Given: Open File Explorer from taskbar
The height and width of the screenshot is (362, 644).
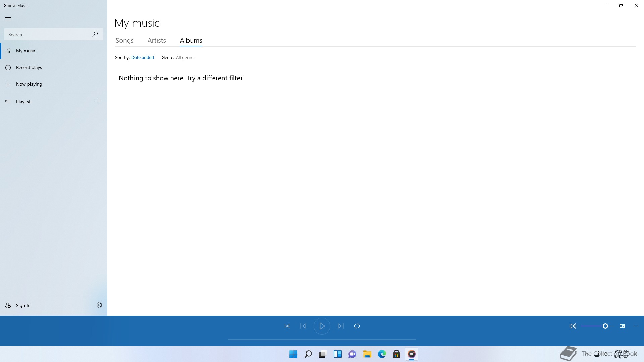Looking at the screenshot, I should [367, 354].
